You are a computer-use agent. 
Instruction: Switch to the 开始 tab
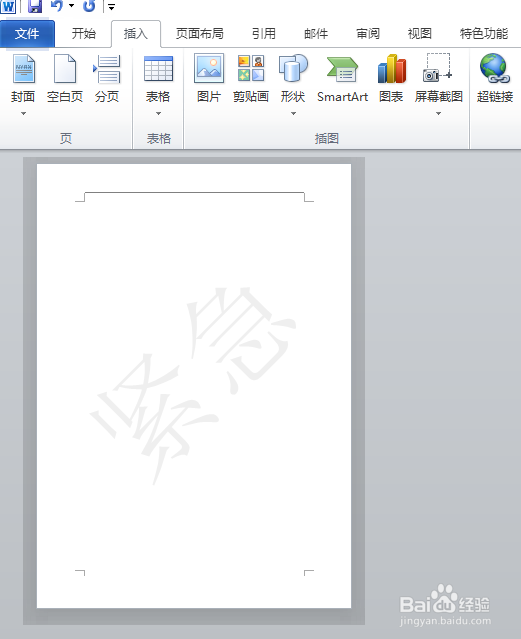pyautogui.click(x=84, y=34)
